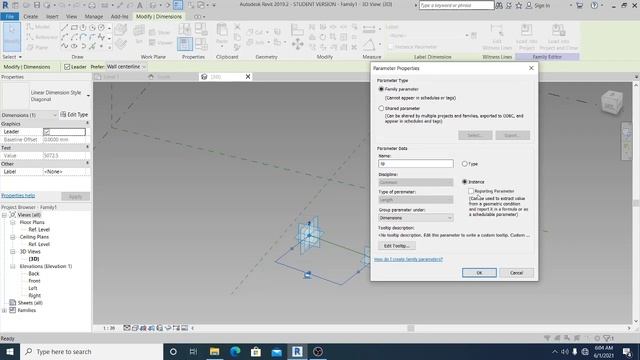Click the Help question mark icon

[594, 5]
